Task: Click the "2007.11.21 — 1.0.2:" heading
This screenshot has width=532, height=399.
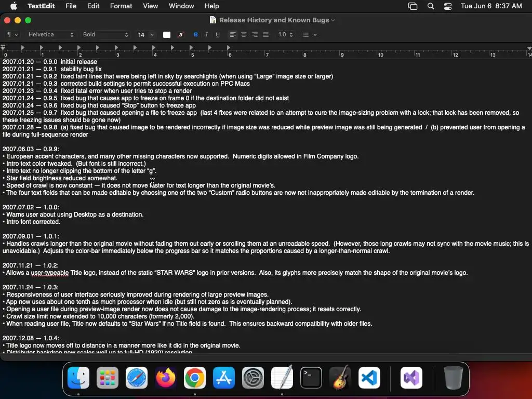Action: tap(31, 265)
